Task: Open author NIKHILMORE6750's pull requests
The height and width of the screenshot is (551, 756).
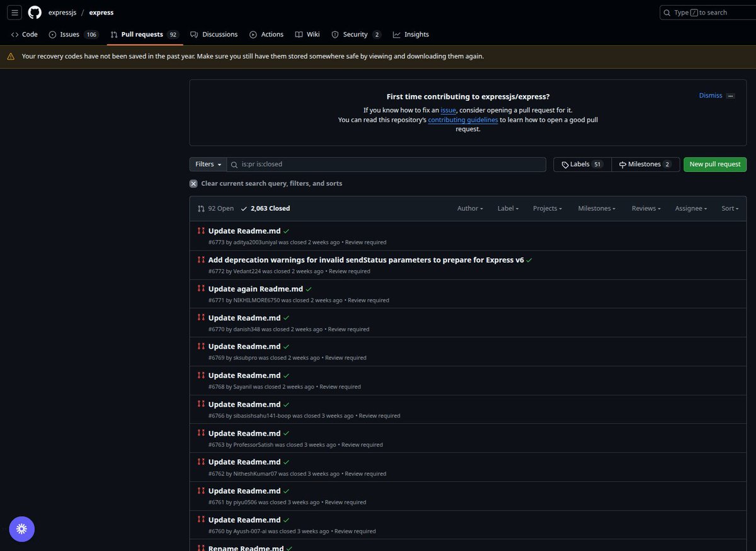Action: click(256, 300)
